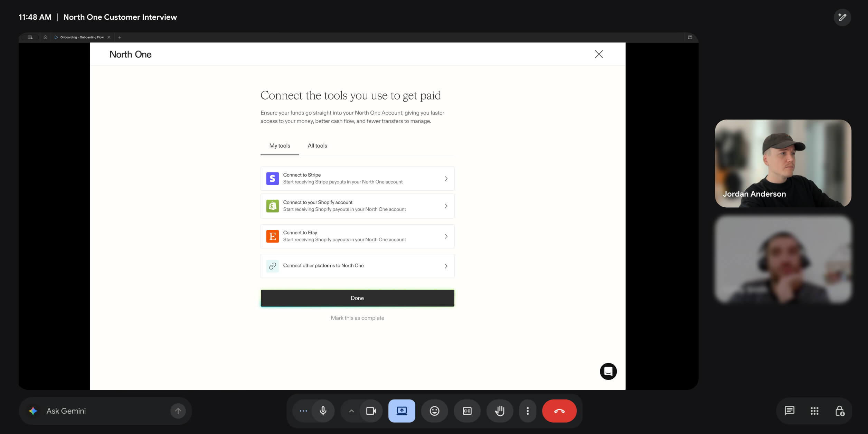Expand the Etsy row chevron
This screenshot has height=434, width=868.
tap(446, 236)
